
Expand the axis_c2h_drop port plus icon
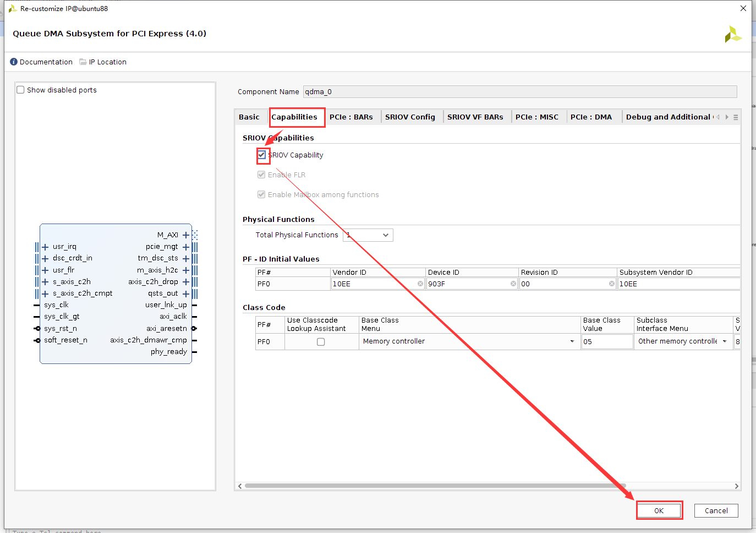pyautogui.click(x=186, y=282)
